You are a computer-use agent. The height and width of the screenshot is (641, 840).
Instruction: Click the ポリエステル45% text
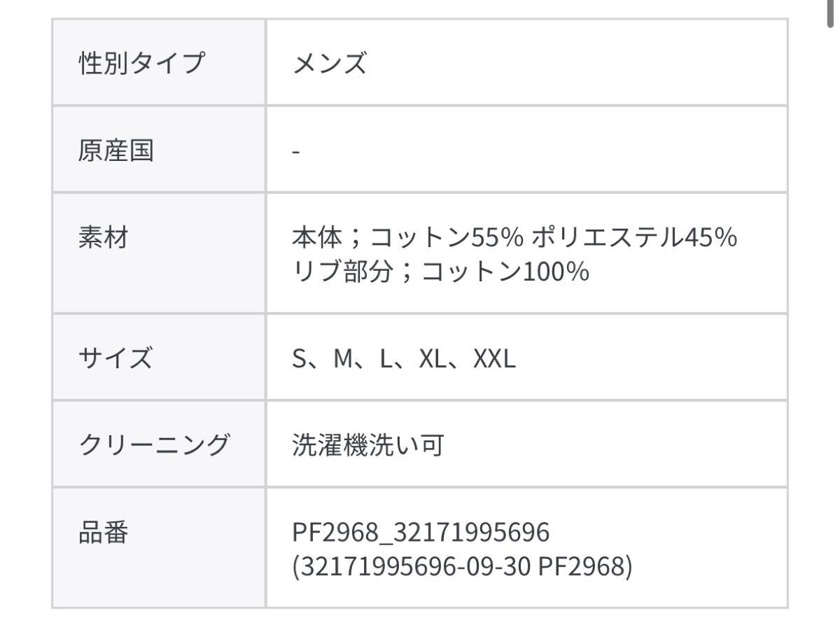(x=634, y=239)
